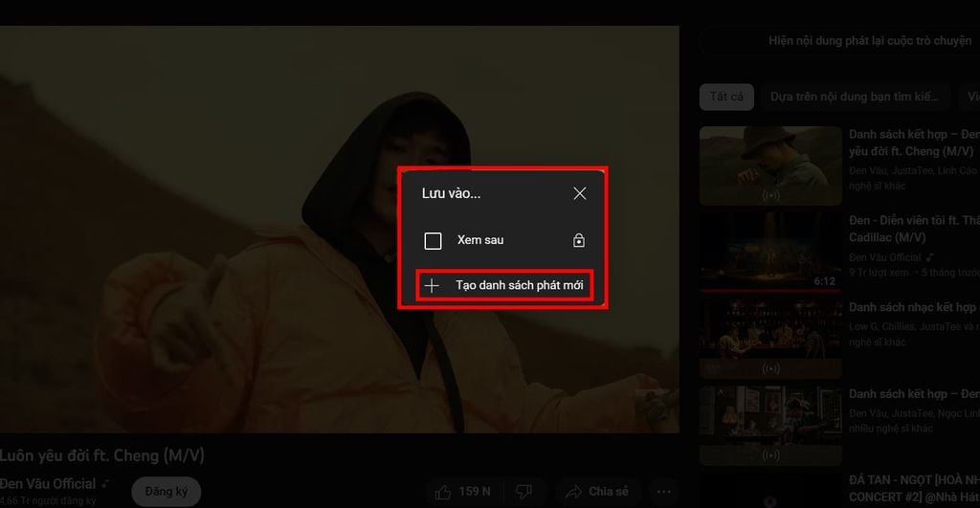
Task: Click the lock privacy icon beside Xem sau
Action: pos(579,240)
